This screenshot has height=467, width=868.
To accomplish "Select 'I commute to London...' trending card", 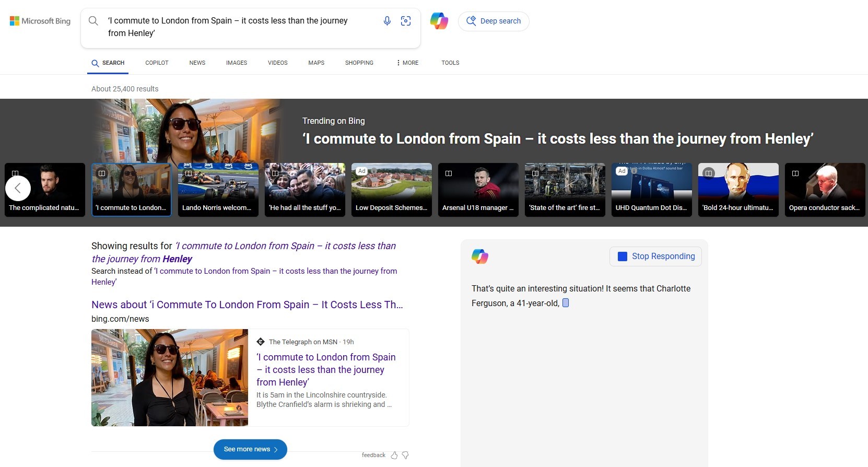I will [132, 190].
